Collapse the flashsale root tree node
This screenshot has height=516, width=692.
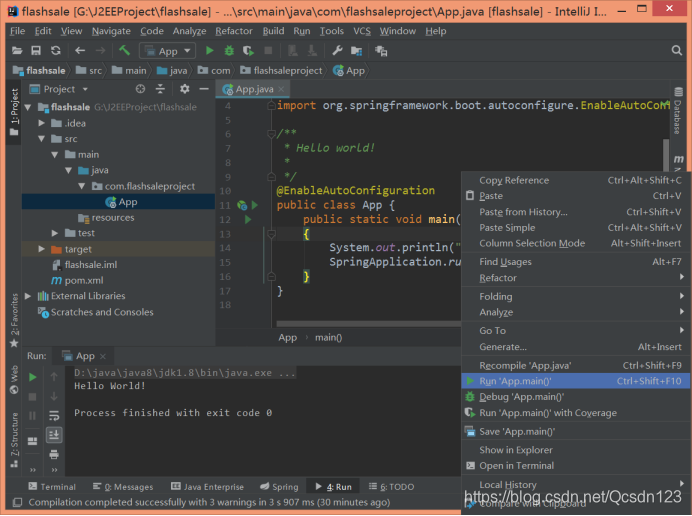click(28, 107)
